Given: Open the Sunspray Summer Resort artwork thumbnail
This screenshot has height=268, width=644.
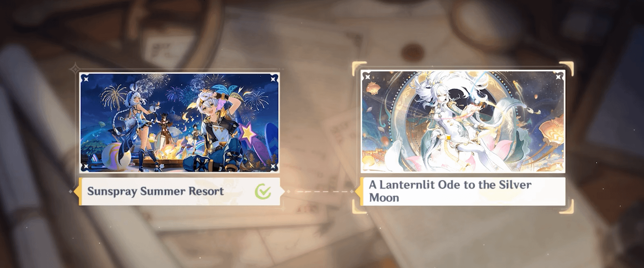Looking at the screenshot, I should click(179, 123).
